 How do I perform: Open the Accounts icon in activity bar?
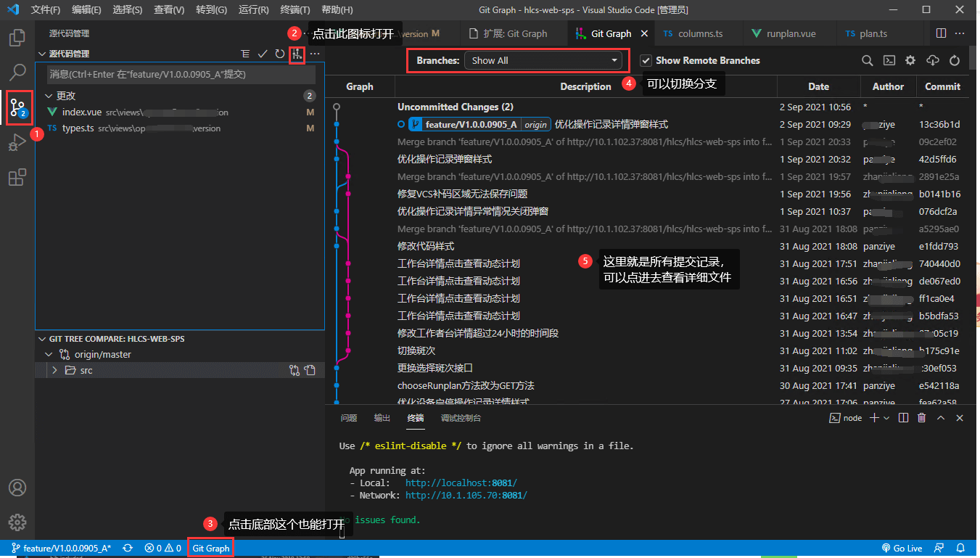tap(17, 488)
